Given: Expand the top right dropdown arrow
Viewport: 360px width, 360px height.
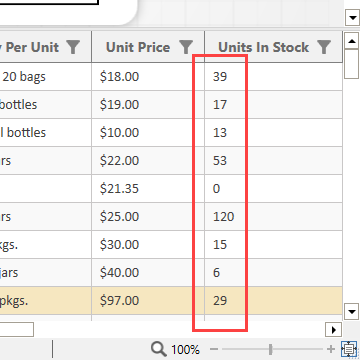Looking at the screenshot, I should pyautogui.click(x=352, y=18).
